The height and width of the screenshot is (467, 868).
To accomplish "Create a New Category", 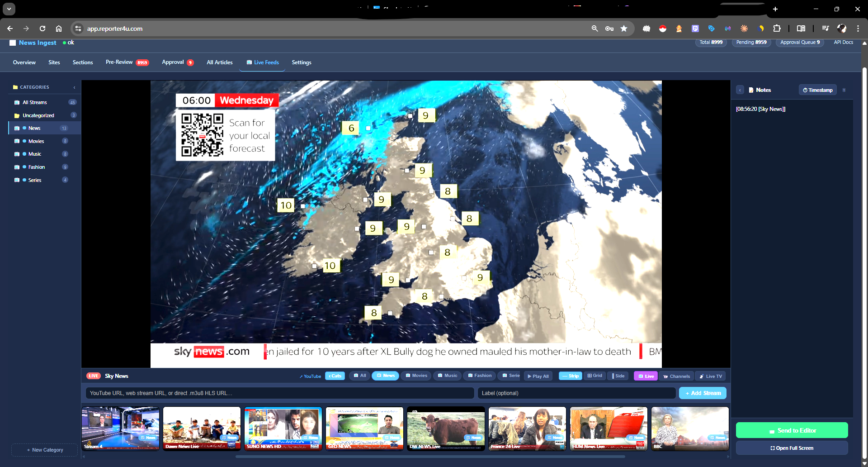I will (x=45, y=450).
